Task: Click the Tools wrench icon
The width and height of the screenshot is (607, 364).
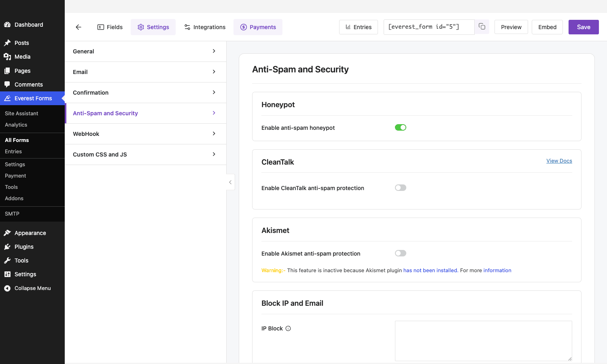Action: pyautogui.click(x=7, y=260)
